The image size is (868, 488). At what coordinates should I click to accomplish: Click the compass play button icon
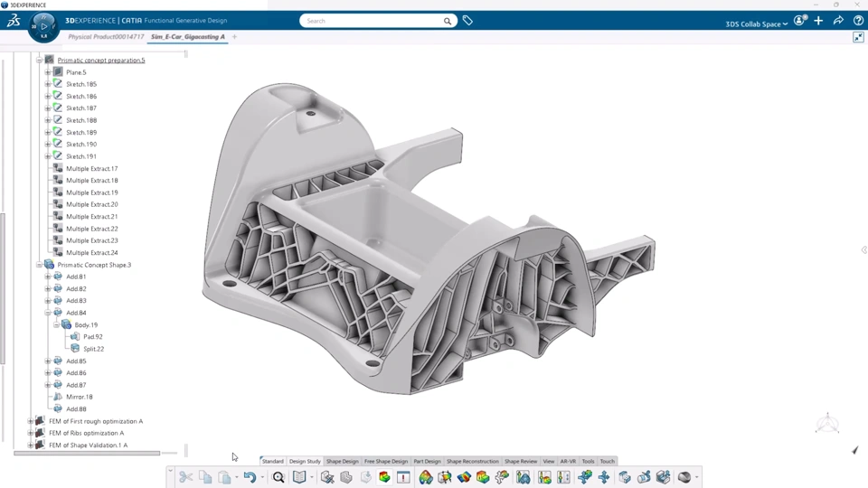coord(43,26)
